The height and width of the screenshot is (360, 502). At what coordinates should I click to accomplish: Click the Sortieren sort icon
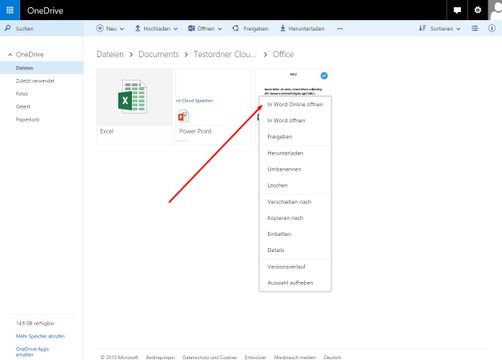422,28
